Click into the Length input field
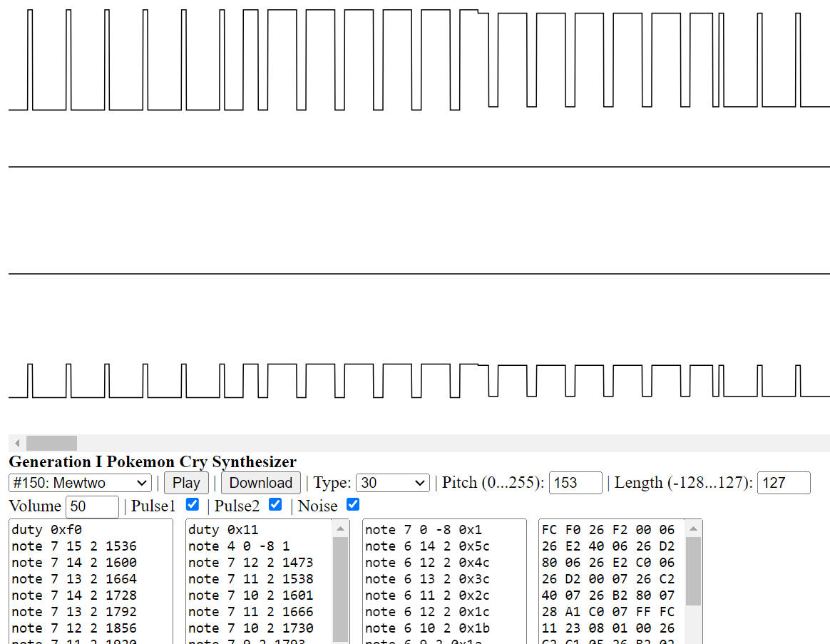Viewport: 830px width, 644px height. click(783, 483)
